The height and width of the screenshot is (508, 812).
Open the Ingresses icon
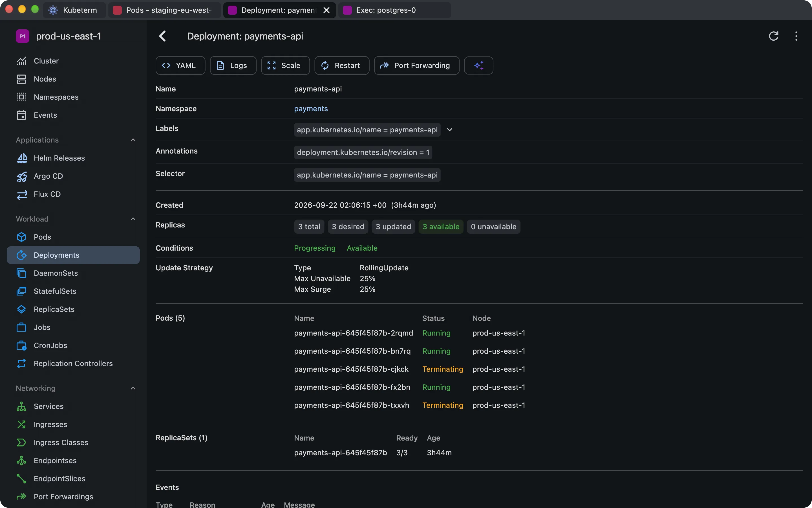pyautogui.click(x=21, y=424)
